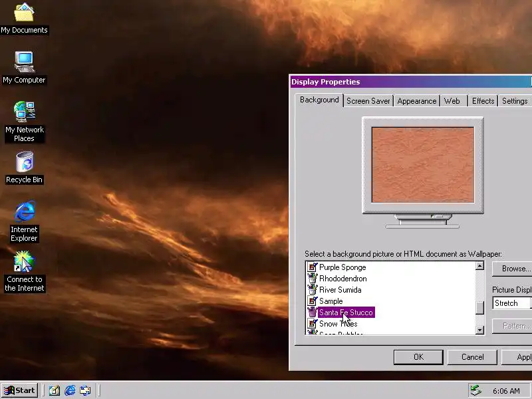Select Sample wallpaper
The image size is (532, 399).
[331, 301]
